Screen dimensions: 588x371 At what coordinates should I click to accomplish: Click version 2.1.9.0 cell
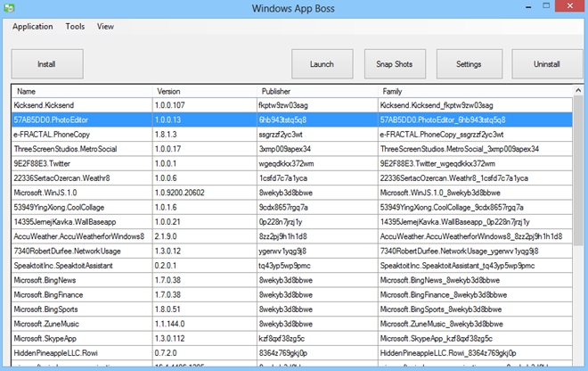click(205, 236)
